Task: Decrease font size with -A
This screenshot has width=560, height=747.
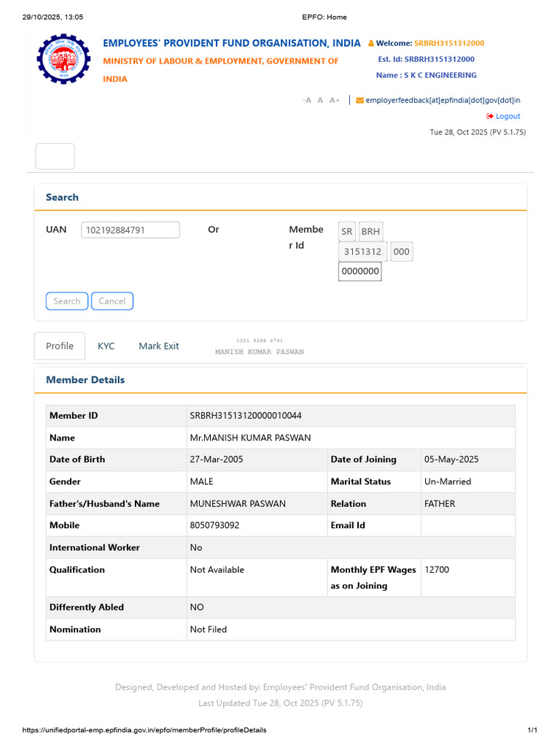Action: click(307, 100)
